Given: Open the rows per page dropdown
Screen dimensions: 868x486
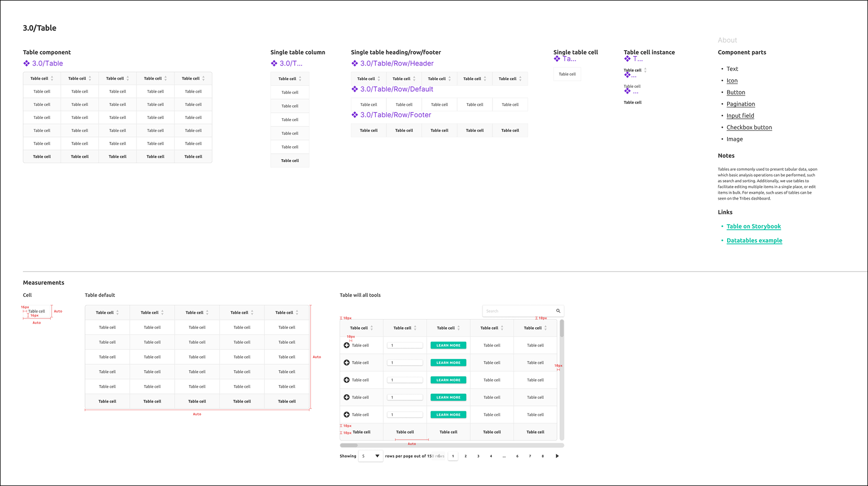Looking at the screenshot, I should click(371, 456).
